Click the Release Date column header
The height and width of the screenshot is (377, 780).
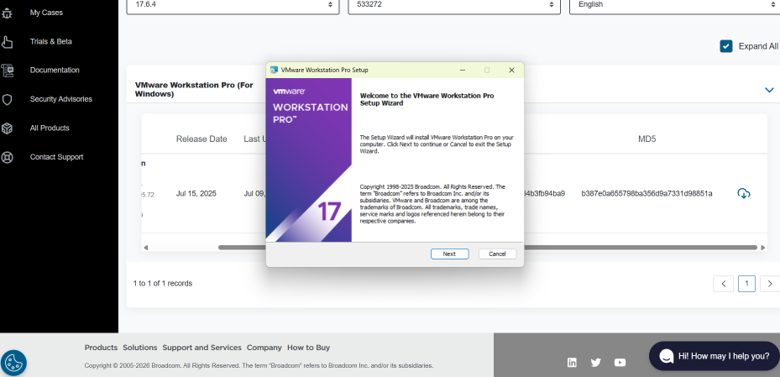(201, 139)
